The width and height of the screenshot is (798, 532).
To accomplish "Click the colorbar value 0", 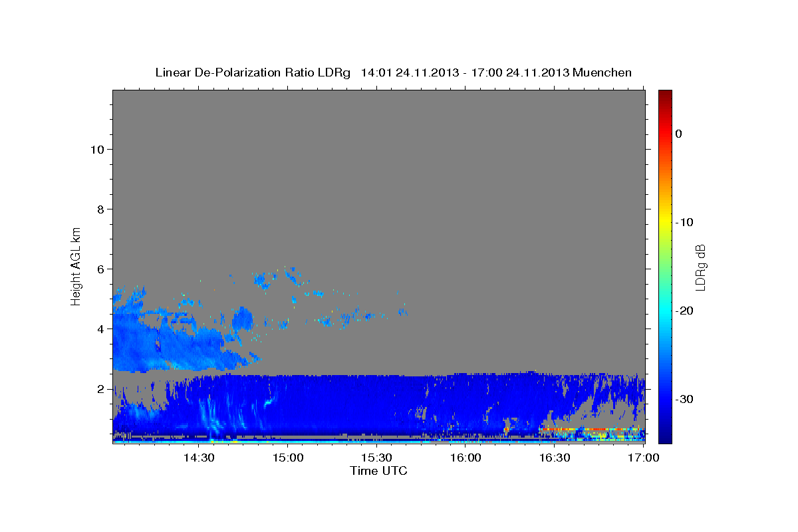I will tap(678, 134).
